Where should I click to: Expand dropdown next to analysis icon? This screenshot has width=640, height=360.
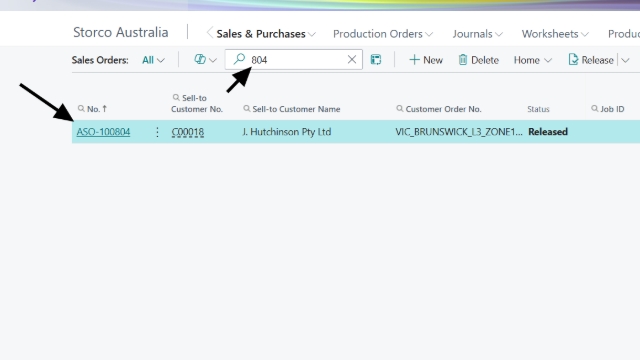(x=213, y=60)
